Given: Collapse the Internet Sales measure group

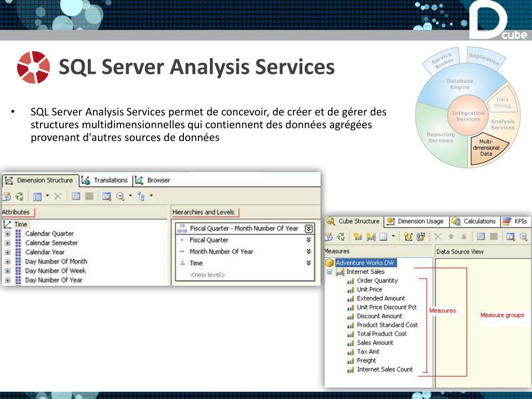Looking at the screenshot, I should [x=329, y=272].
